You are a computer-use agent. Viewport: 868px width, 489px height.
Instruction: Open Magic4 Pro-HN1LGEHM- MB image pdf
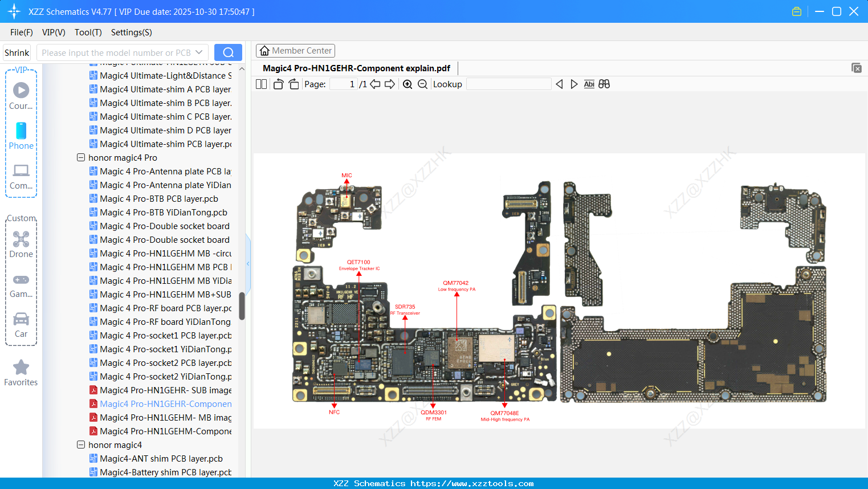(166, 418)
